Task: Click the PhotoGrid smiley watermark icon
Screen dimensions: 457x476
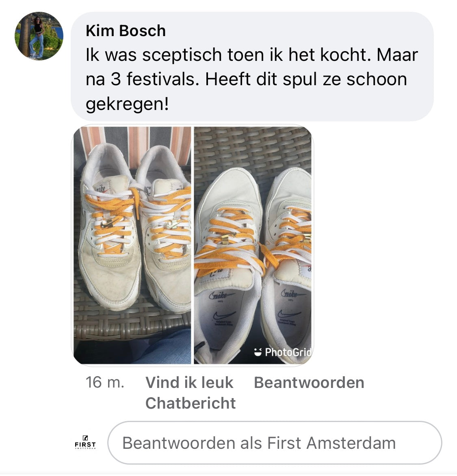Action: click(x=258, y=352)
